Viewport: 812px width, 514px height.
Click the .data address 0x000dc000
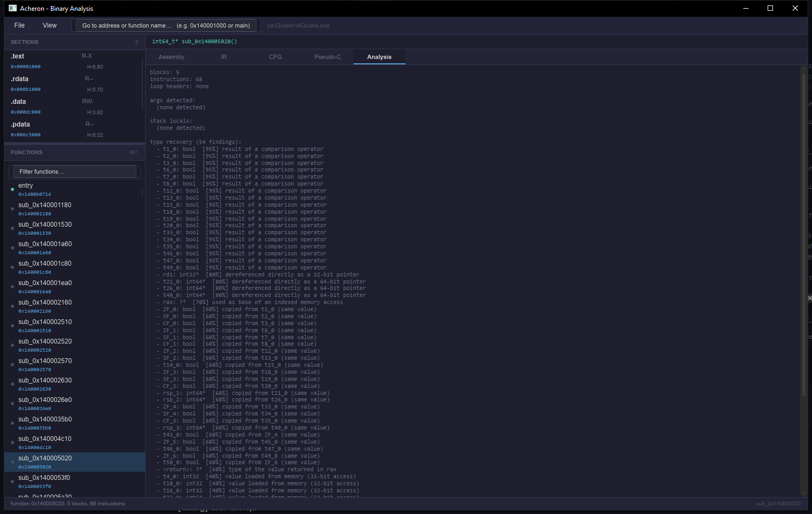click(25, 112)
